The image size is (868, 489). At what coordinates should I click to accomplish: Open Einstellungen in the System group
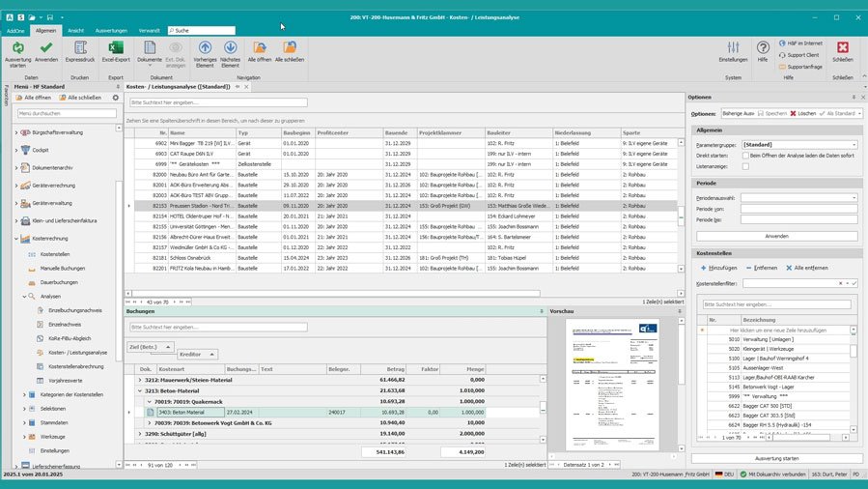point(733,48)
